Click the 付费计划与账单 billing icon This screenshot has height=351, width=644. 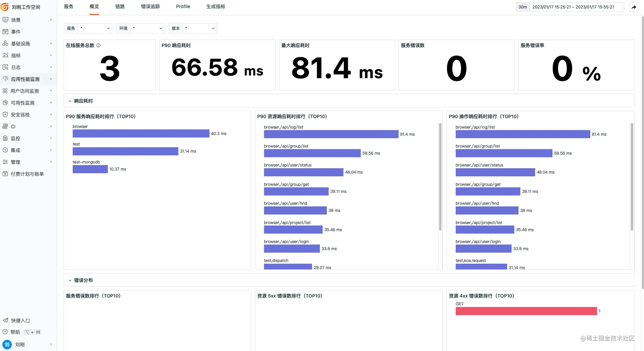(5, 174)
